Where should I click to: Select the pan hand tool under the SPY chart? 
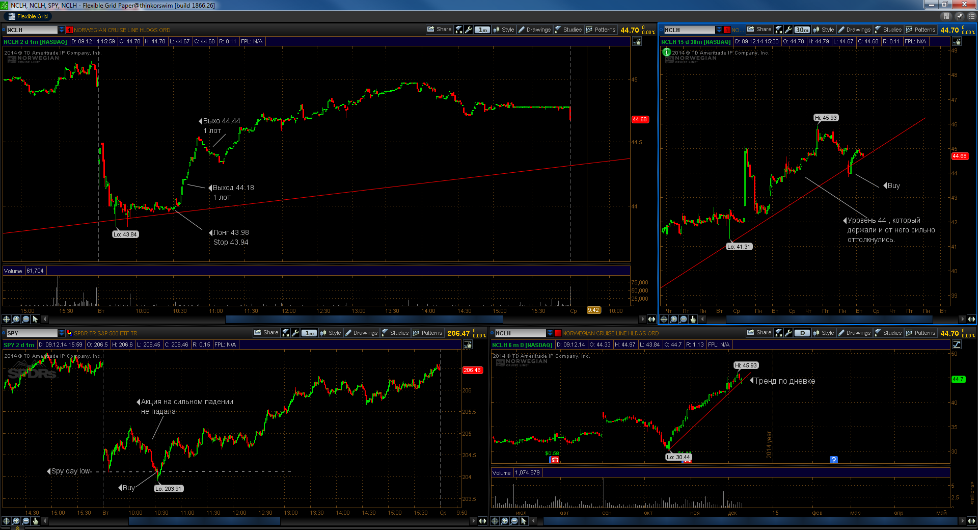35,521
